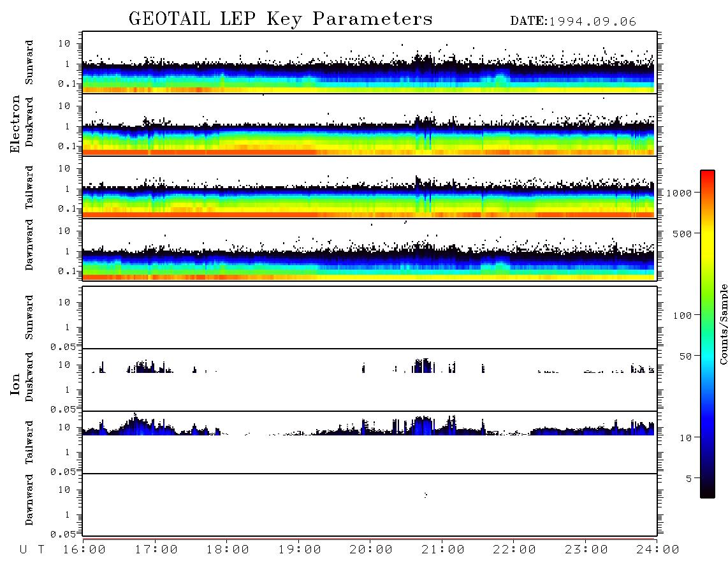Click the 'Counts/Sample' colorbar title

(723, 324)
